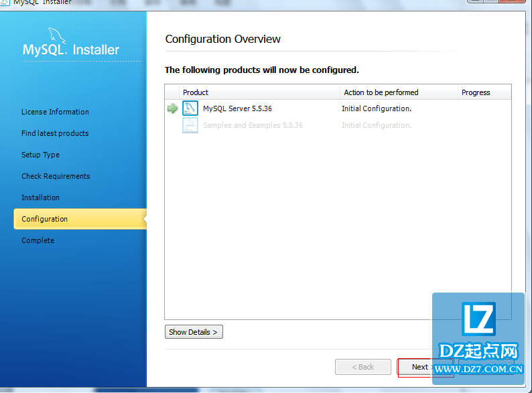Click the Progress column header

pyautogui.click(x=484, y=92)
